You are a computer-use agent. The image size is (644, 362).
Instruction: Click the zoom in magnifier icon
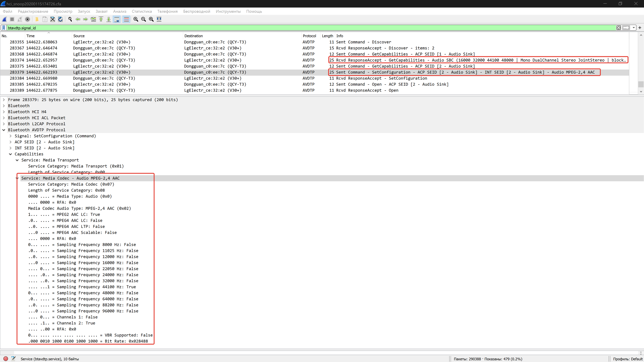(x=136, y=19)
